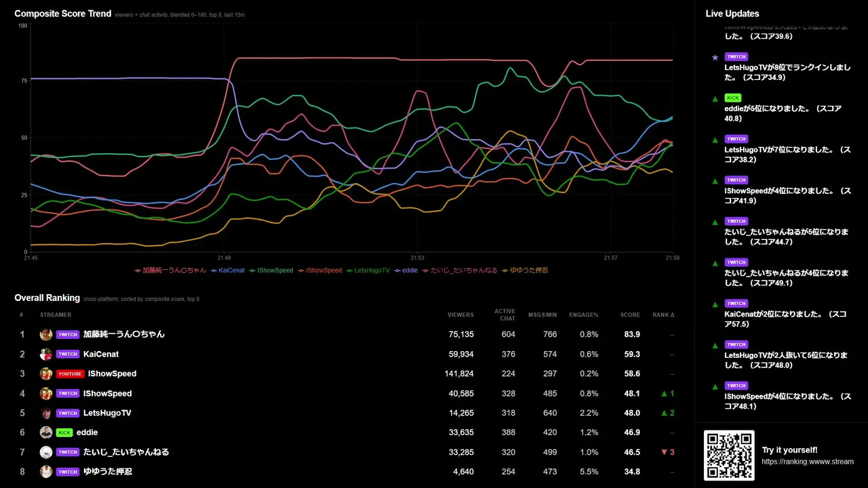Click the Twitch badge beside 加藤純一うんこちゃん in ranking
The image size is (868, 488).
tap(68, 334)
